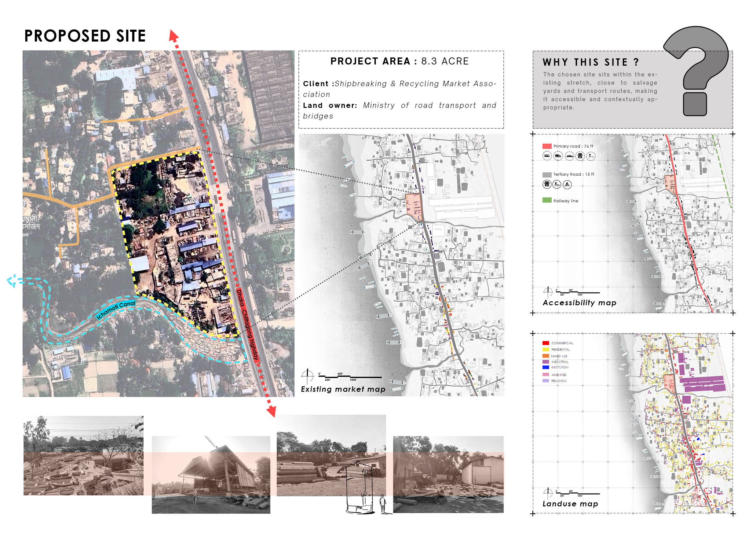Click the boat scrapyard photo at bottom left
The height and width of the screenshot is (536, 756).
83,455
